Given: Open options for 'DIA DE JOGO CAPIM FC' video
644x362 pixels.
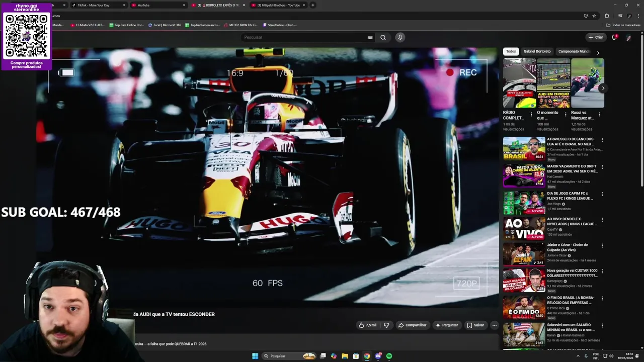Looking at the screenshot, I should [602, 194].
